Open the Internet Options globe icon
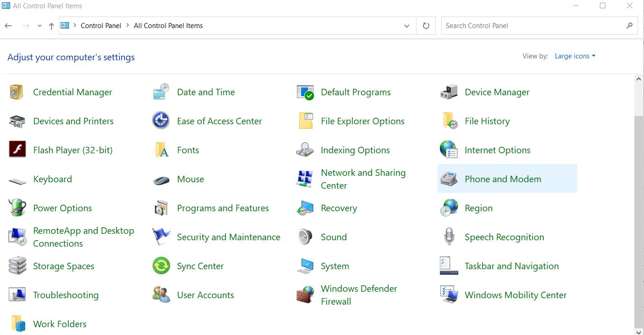The width and height of the screenshot is (644, 335). [x=449, y=150]
